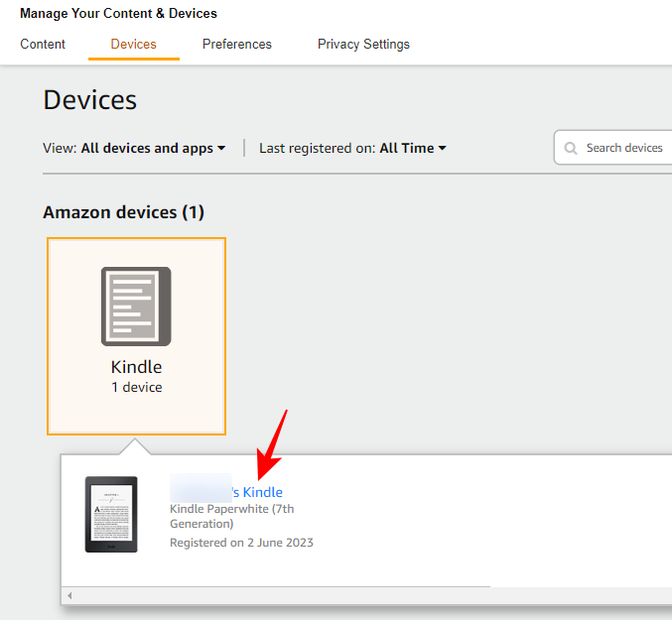Click the Registered on 2 June 2023 text
Viewport: 672px width, 620px height.
(x=241, y=543)
